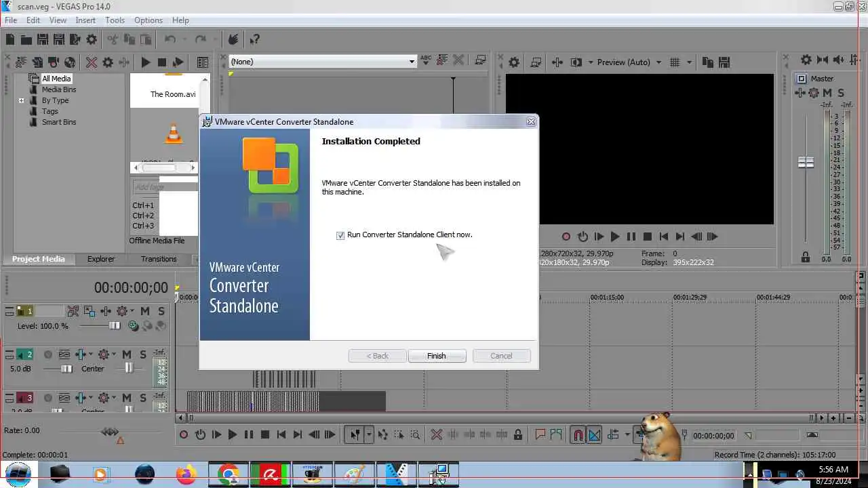Select Zoom Edit Tool magnifier icon
The image size is (868, 488).
[415, 435]
